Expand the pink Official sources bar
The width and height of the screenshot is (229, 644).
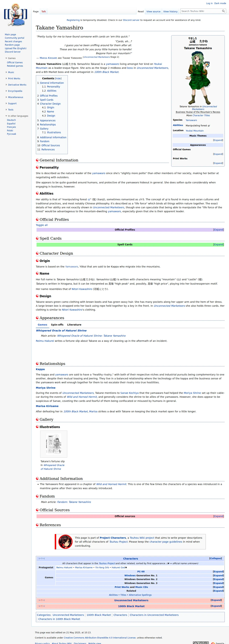click(x=218, y=516)
